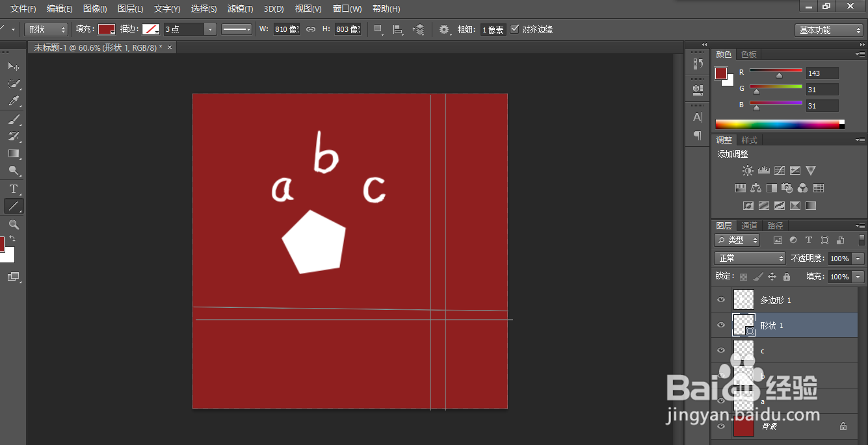Image resolution: width=868 pixels, height=445 pixels.
Task: Click the 填充 fill color swatch
Action: click(107, 29)
